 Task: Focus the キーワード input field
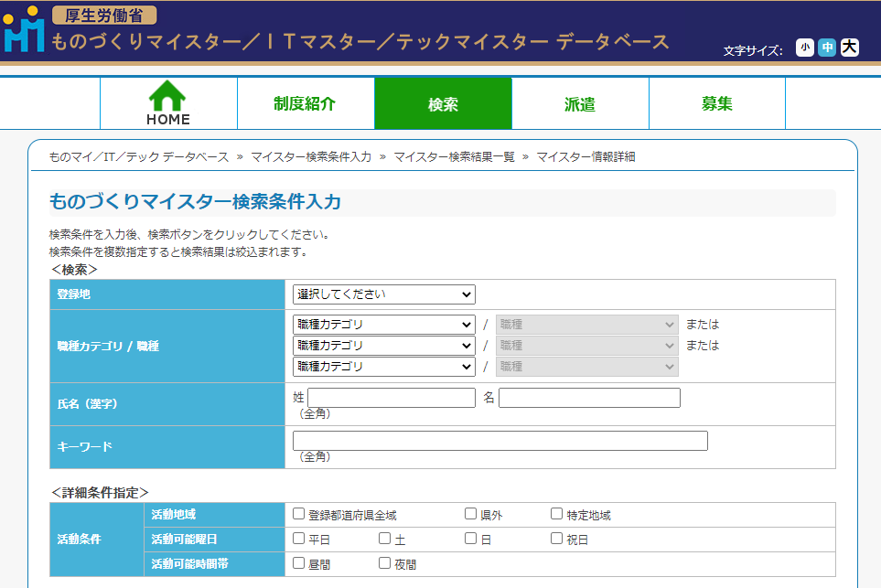coord(500,440)
